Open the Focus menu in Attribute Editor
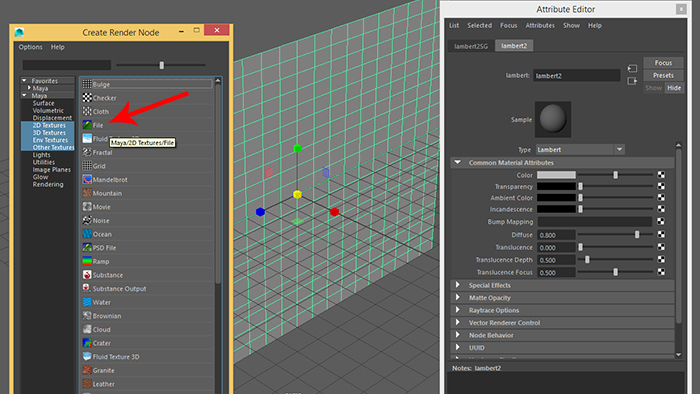700x394 pixels. pyautogui.click(x=508, y=25)
